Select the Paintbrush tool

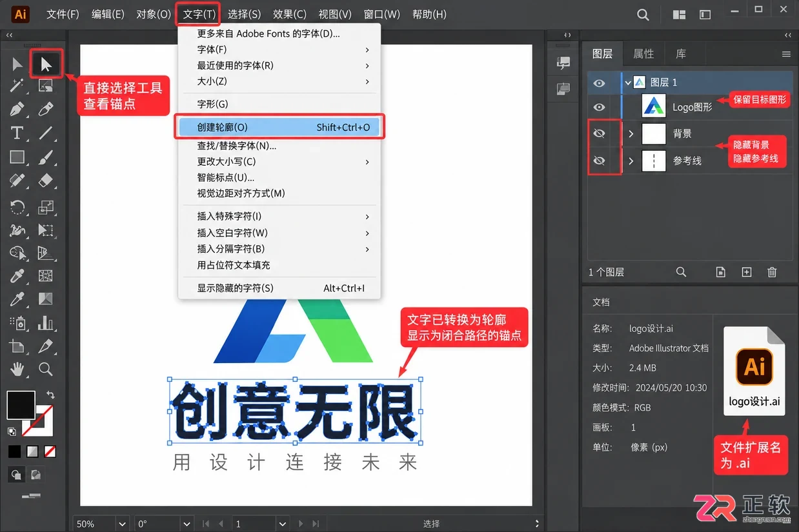point(46,157)
